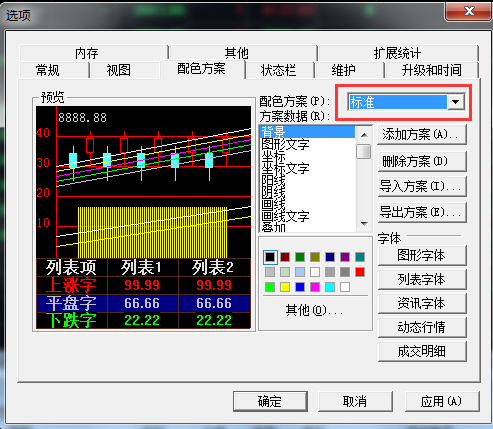This screenshot has height=429, width=493.
Task: Click 平盘字 row in preview
Action: point(143,303)
